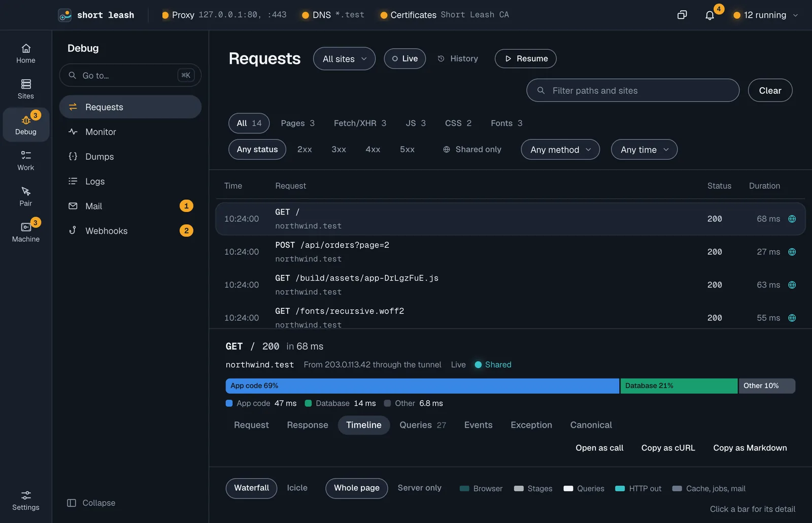Screen dimensions: 812x523
Task: Open the Machine sidebar icon
Action: [x=26, y=227]
